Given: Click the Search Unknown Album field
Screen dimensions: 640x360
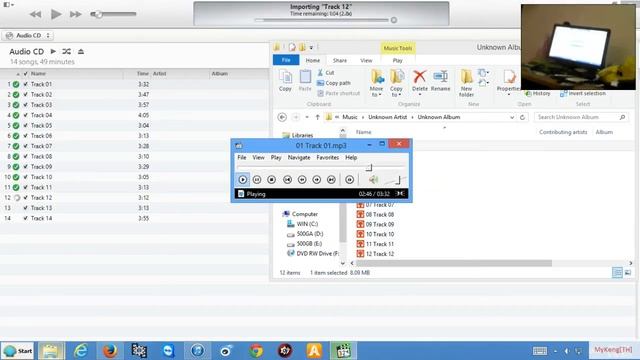Looking at the screenshot, I should [581, 118].
